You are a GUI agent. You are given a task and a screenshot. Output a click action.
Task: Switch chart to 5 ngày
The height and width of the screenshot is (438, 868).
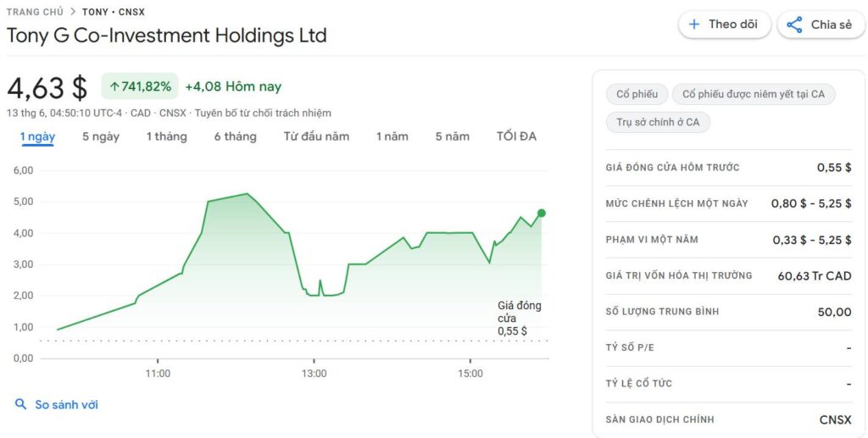(101, 136)
